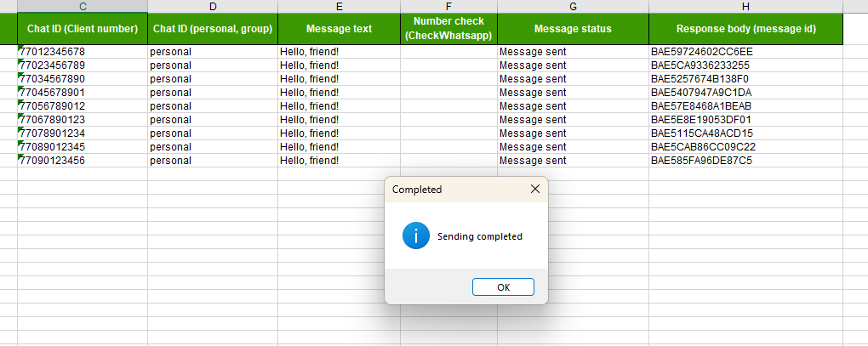Select cell with number 77090123456
The image size is (868, 346).
tap(83, 161)
